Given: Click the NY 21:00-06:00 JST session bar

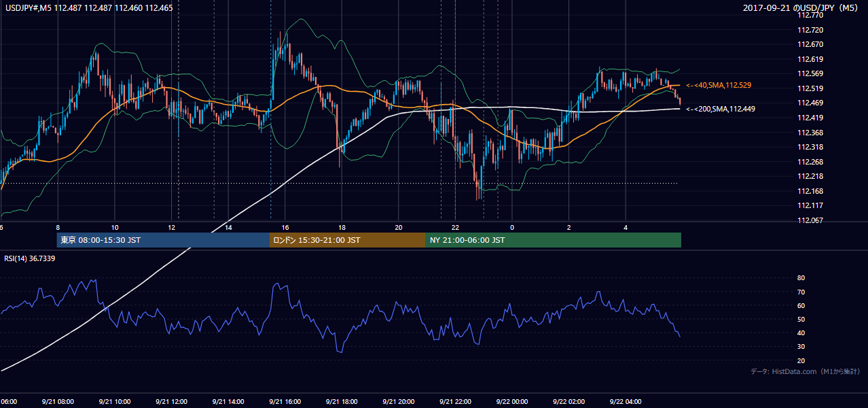Looking at the screenshot, I should [x=554, y=240].
